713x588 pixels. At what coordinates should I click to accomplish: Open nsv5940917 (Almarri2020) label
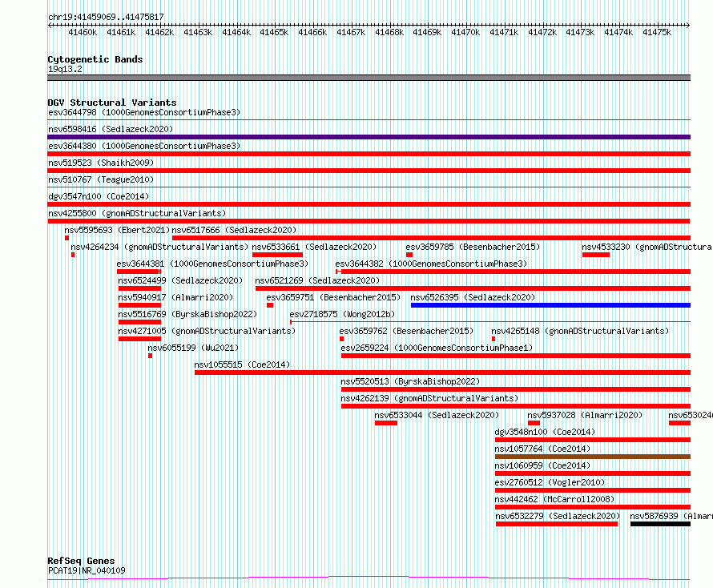(175, 297)
